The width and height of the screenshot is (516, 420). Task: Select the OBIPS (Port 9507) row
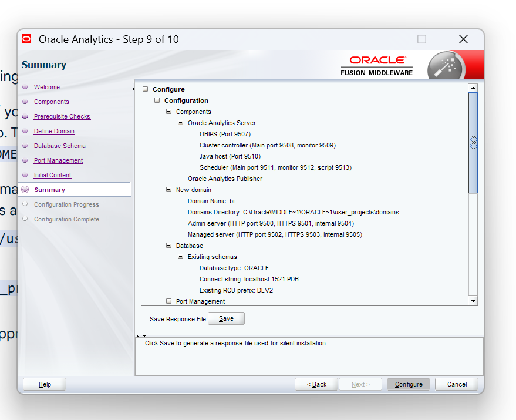pos(225,134)
